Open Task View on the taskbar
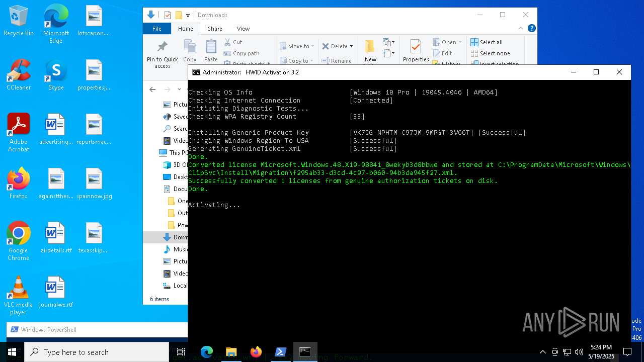The image size is (644, 362). coord(181,352)
